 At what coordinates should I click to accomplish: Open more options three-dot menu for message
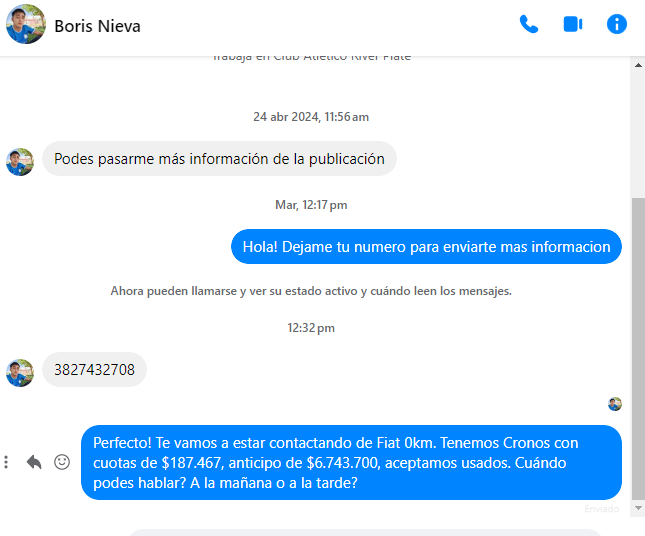[x=7, y=462]
